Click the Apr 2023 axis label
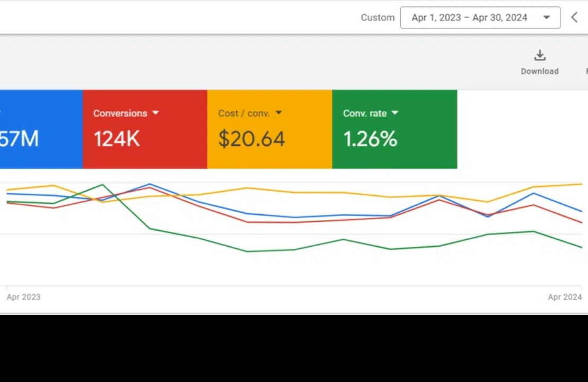The height and width of the screenshot is (382, 588). [23, 297]
